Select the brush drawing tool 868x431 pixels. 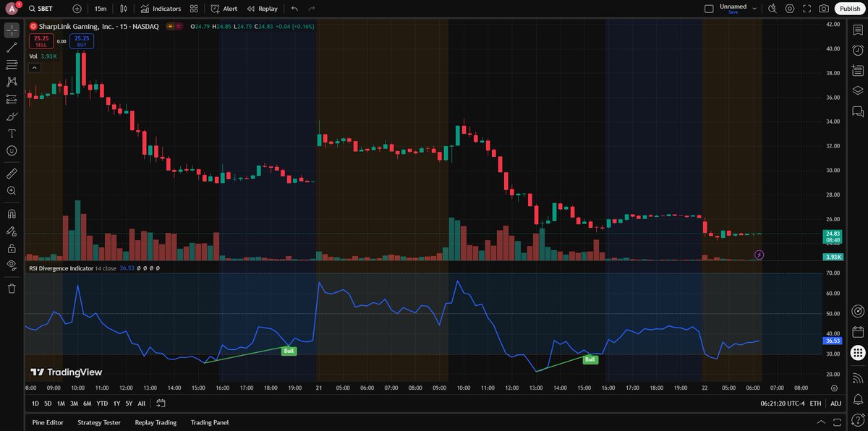[12, 116]
